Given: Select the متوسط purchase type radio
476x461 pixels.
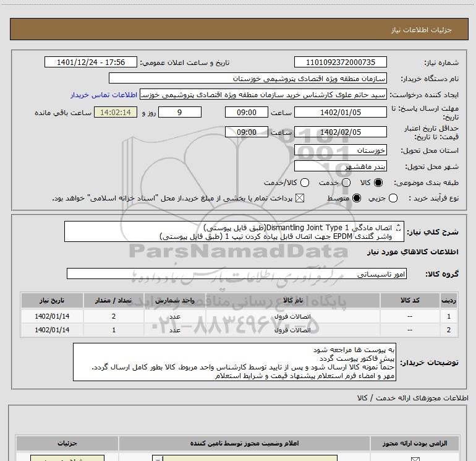Looking at the screenshot, I should coord(357,198).
